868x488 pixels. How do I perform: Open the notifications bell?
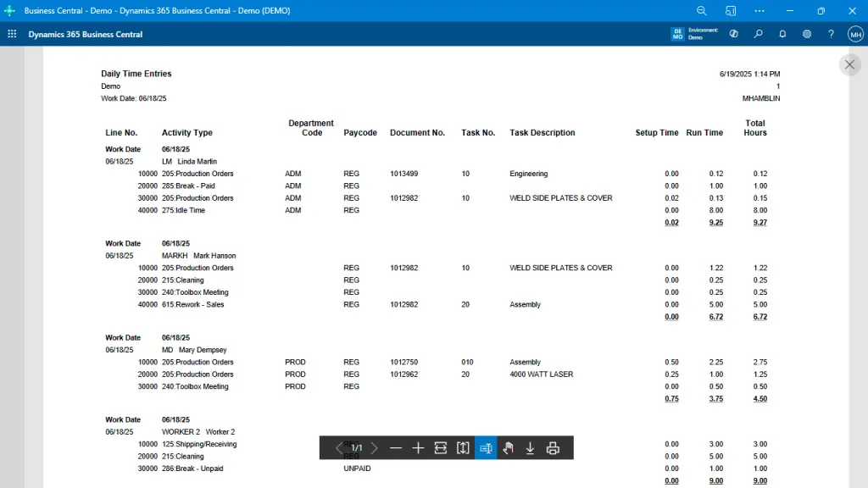782,34
